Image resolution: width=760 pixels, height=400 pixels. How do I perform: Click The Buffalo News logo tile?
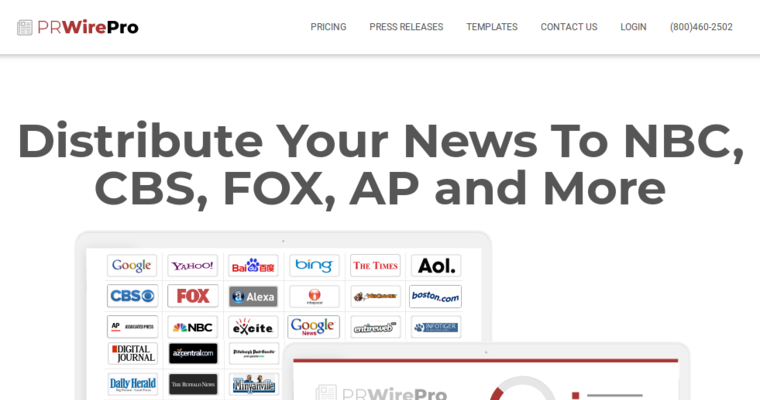coord(193,384)
